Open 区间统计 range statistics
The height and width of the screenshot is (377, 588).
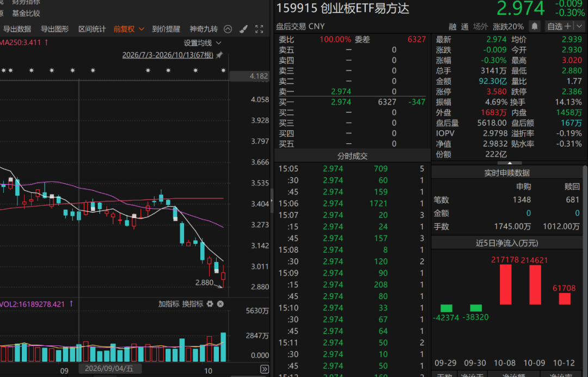click(92, 29)
